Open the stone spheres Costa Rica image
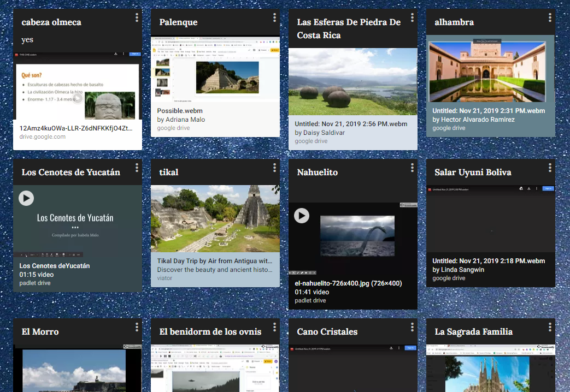Image resolution: width=570 pixels, height=392 pixels. pyautogui.click(x=353, y=82)
